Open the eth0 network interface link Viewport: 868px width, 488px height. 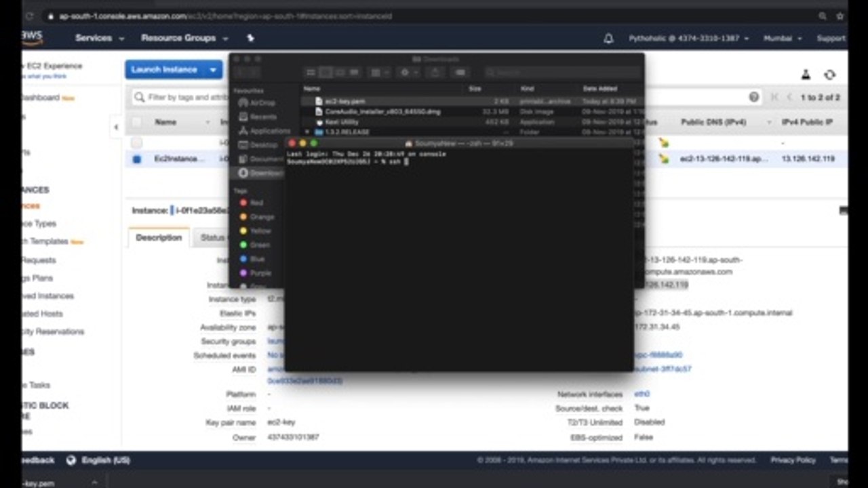tap(642, 394)
